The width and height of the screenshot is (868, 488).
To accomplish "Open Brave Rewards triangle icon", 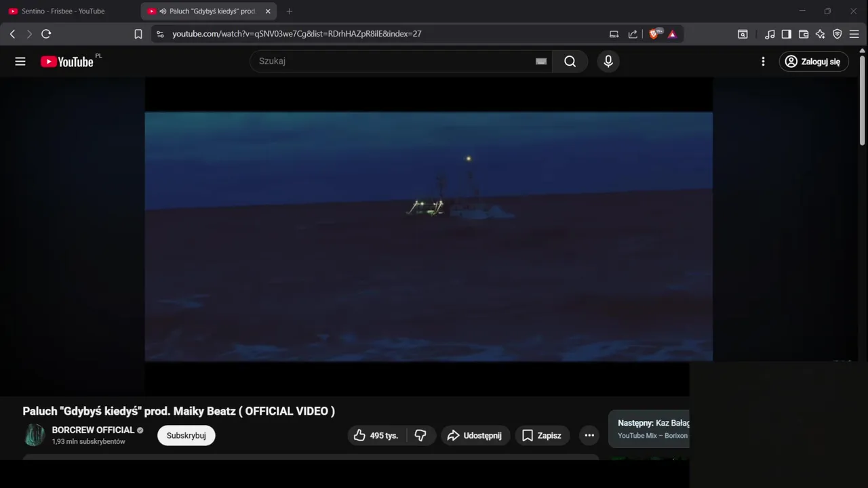I will [672, 34].
